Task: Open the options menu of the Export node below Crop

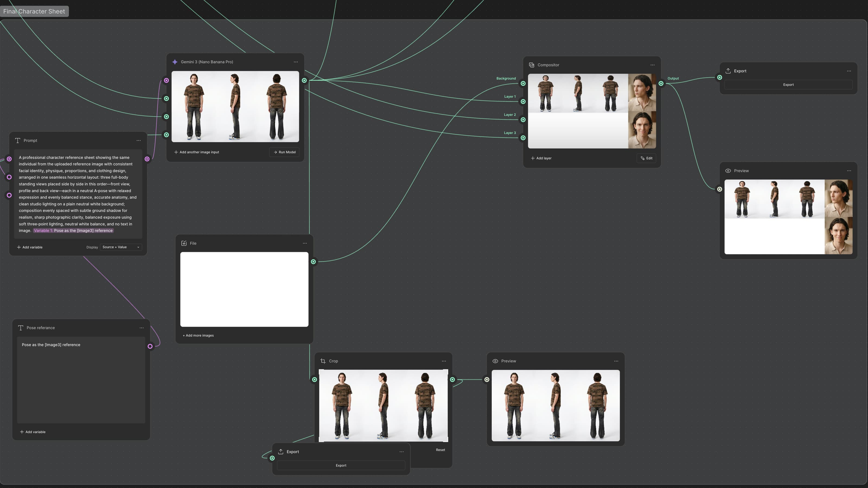Action: (x=401, y=452)
